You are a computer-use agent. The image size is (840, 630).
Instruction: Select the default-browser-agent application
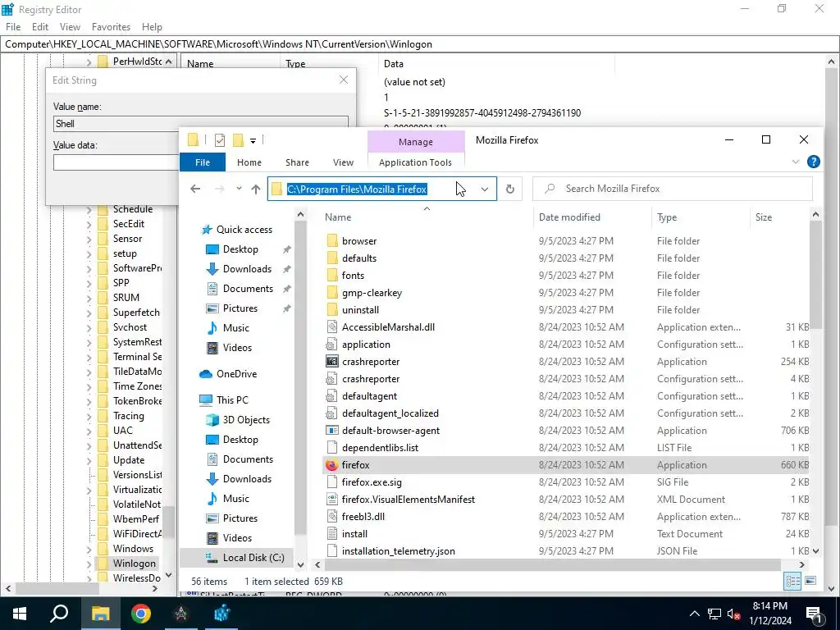[x=390, y=431]
